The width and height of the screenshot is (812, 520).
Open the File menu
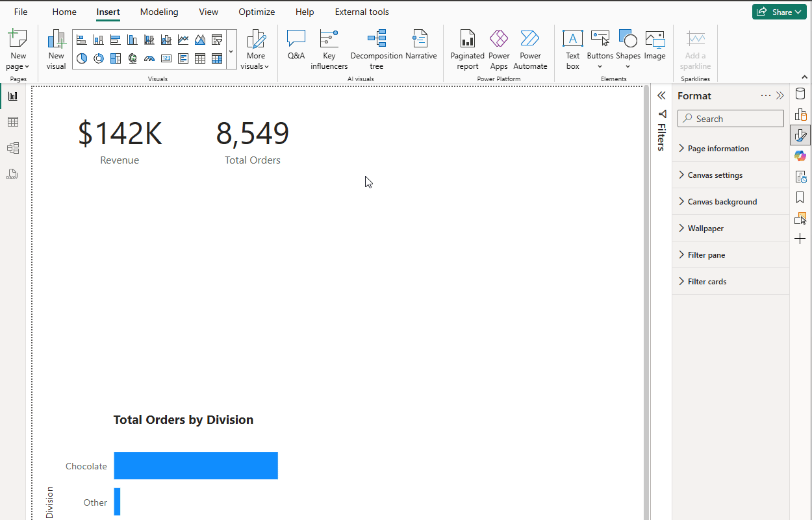point(21,12)
